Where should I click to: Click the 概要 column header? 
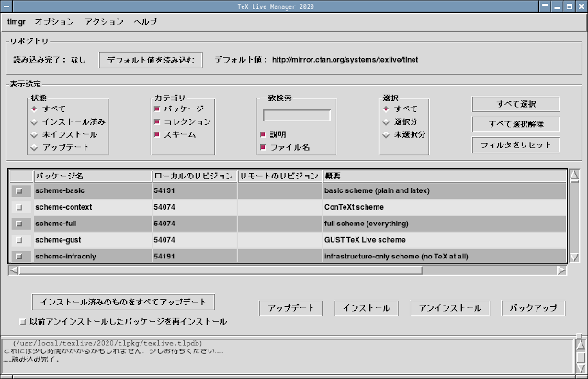[x=445, y=177]
